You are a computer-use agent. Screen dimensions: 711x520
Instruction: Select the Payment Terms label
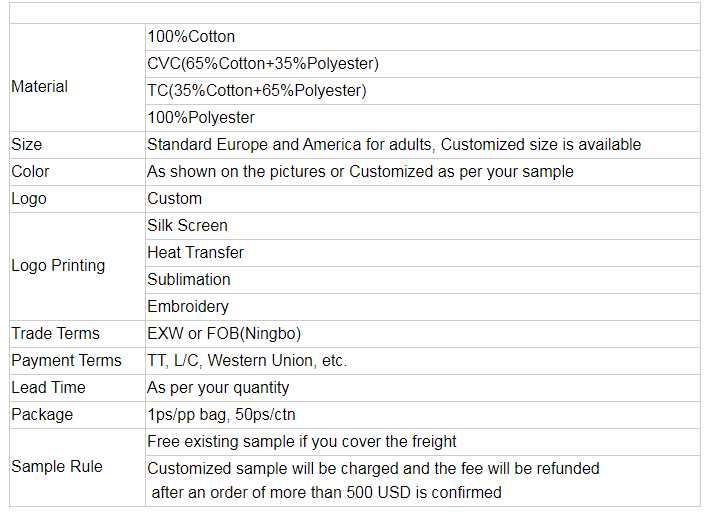[x=66, y=361]
